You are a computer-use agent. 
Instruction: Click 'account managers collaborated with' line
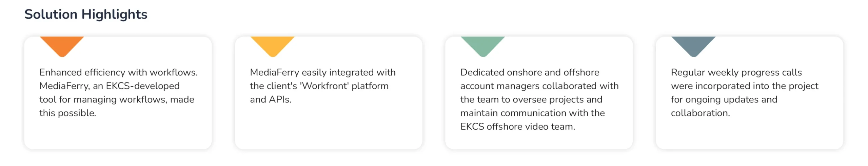point(539,86)
